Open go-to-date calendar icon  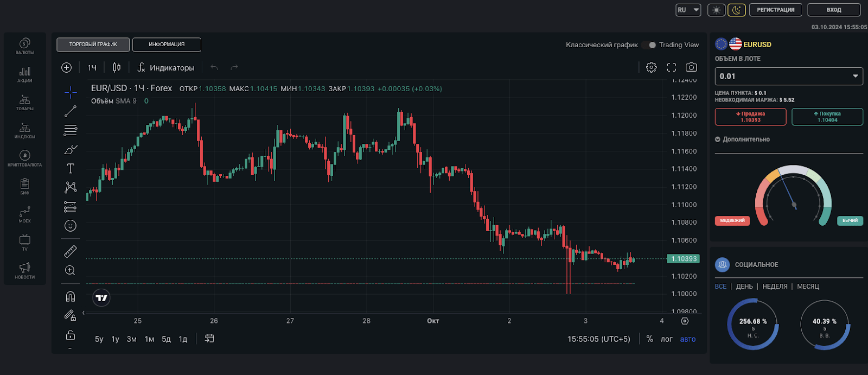click(x=209, y=339)
